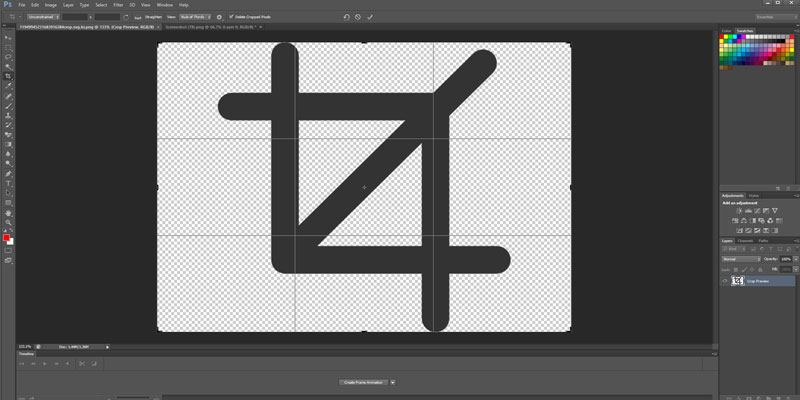The width and height of the screenshot is (800, 400).
Task: Select the Rectangle shape tool
Action: (8, 203)
